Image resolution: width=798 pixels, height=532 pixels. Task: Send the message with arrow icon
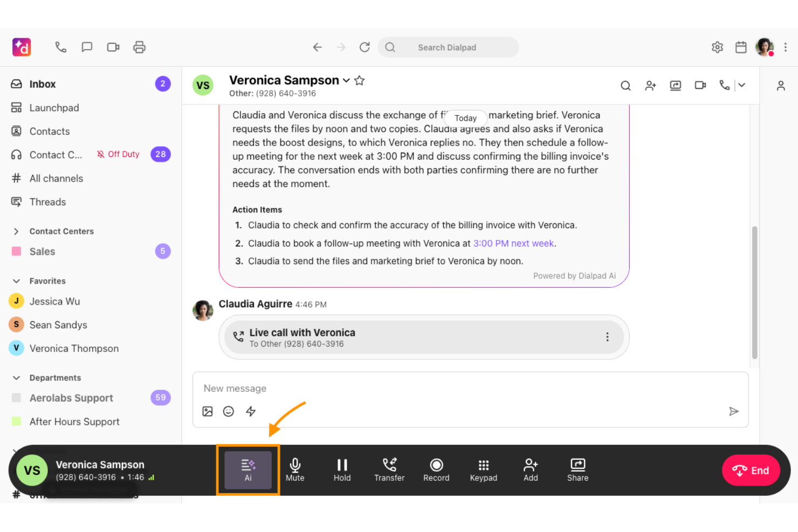click(734, 412)
